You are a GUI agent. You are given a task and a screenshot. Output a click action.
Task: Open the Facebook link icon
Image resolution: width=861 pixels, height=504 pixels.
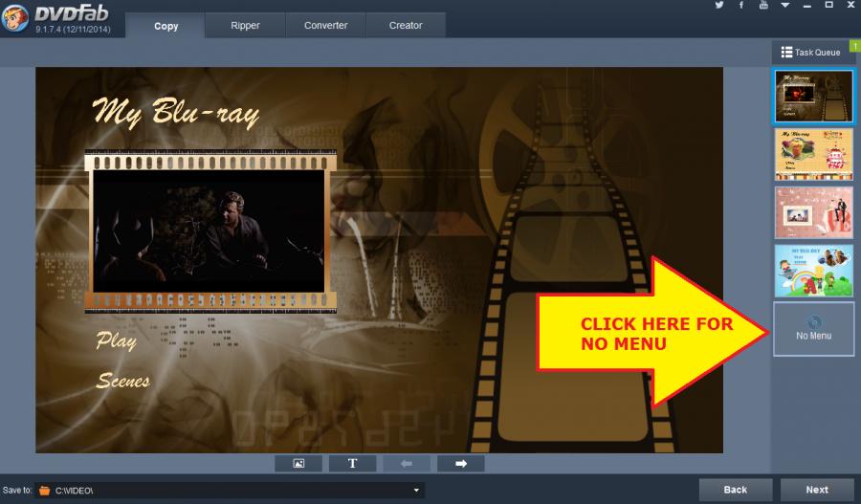point(740,5)
